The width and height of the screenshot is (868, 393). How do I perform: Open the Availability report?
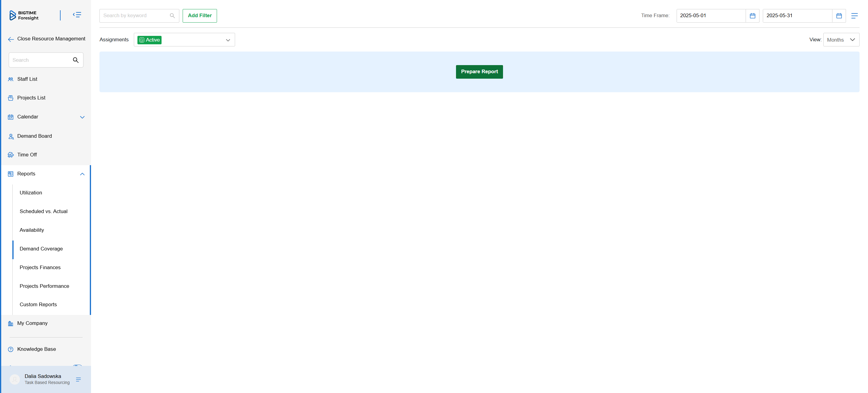click(x=32, y=230)
